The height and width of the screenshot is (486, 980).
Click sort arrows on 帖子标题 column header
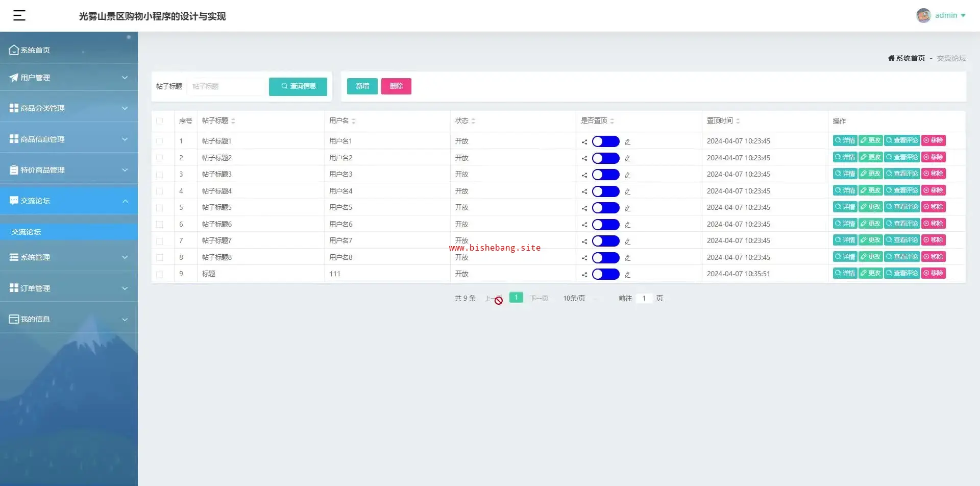(x=233, y=121)
